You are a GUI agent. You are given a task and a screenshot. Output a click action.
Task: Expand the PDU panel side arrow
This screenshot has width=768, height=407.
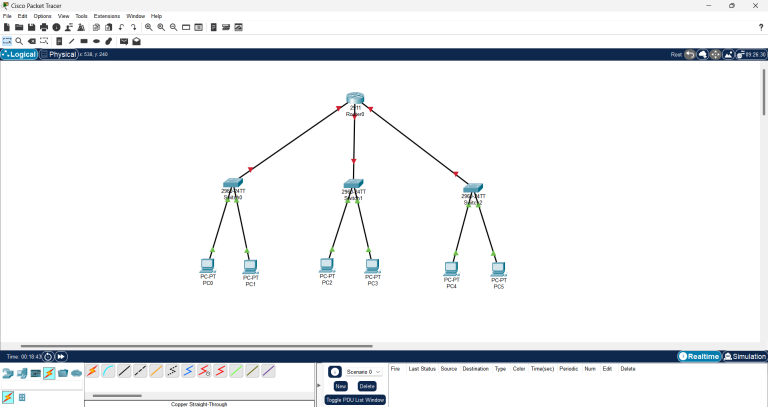point(319,385)
